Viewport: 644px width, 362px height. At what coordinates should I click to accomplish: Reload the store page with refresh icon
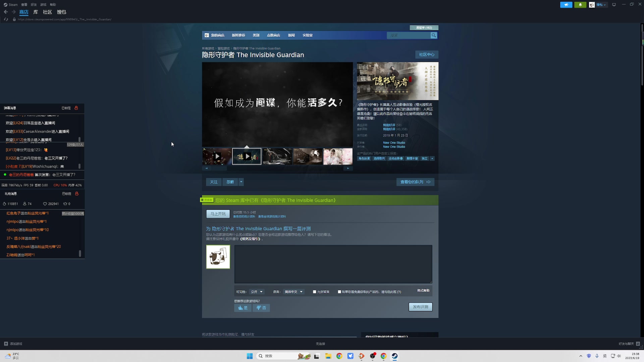point(6,19)
